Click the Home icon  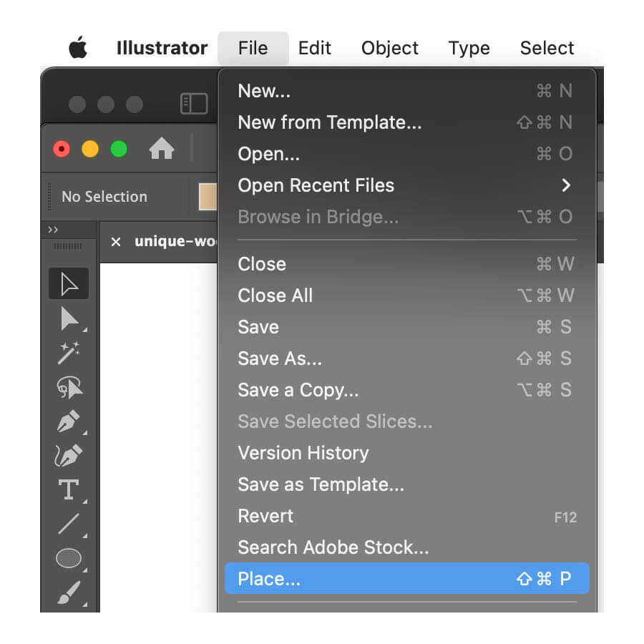tap(162, 148)
